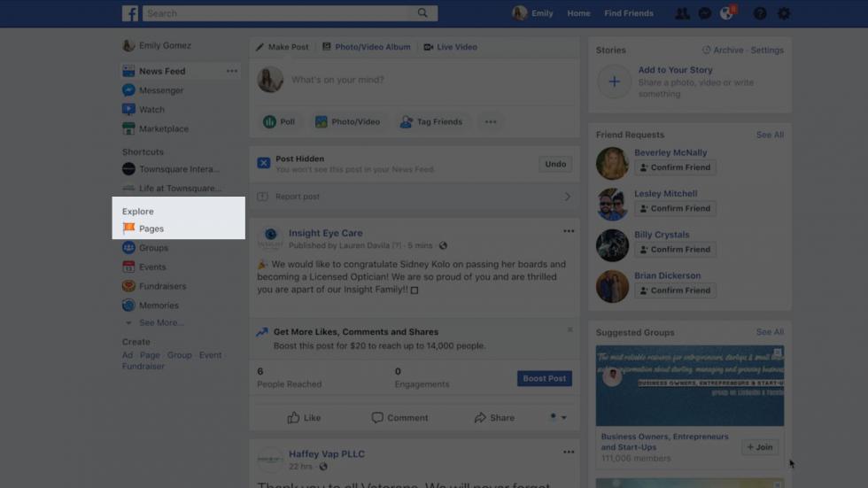Join Business Owners, Entrepreneurs group
The image size is (868, 488).
coord(760,447)
